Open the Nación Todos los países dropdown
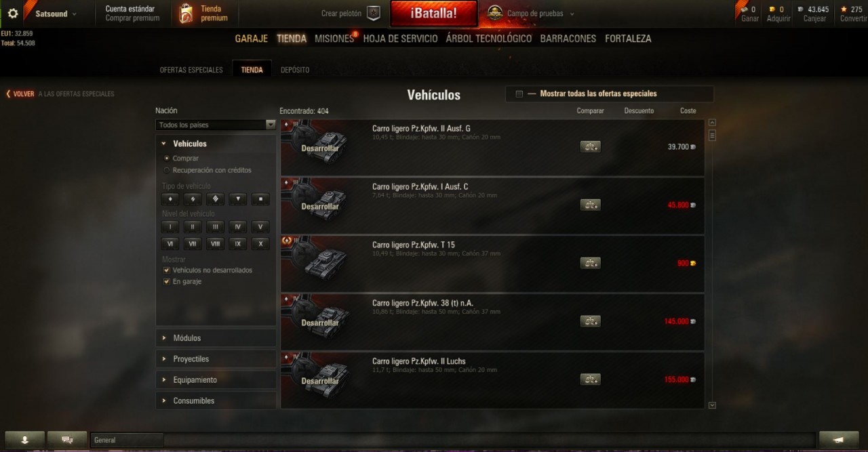 [216, 125]
